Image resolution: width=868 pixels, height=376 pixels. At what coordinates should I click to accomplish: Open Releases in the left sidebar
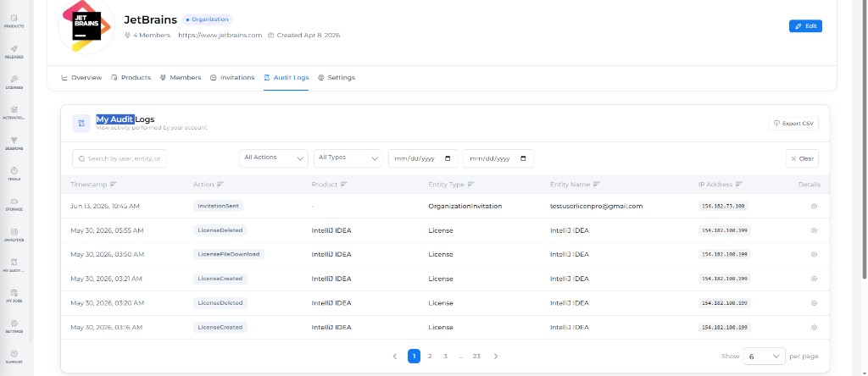pos(14,52)
